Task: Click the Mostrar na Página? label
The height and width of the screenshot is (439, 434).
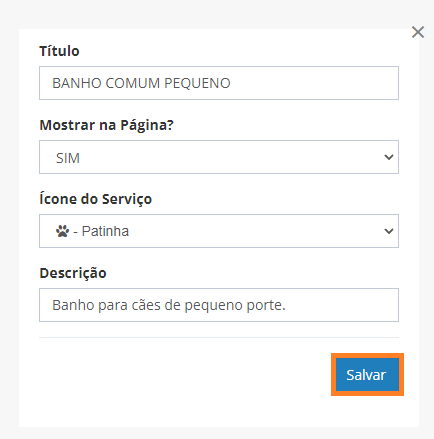Action: pyautogui.click(x=107, y=125)
